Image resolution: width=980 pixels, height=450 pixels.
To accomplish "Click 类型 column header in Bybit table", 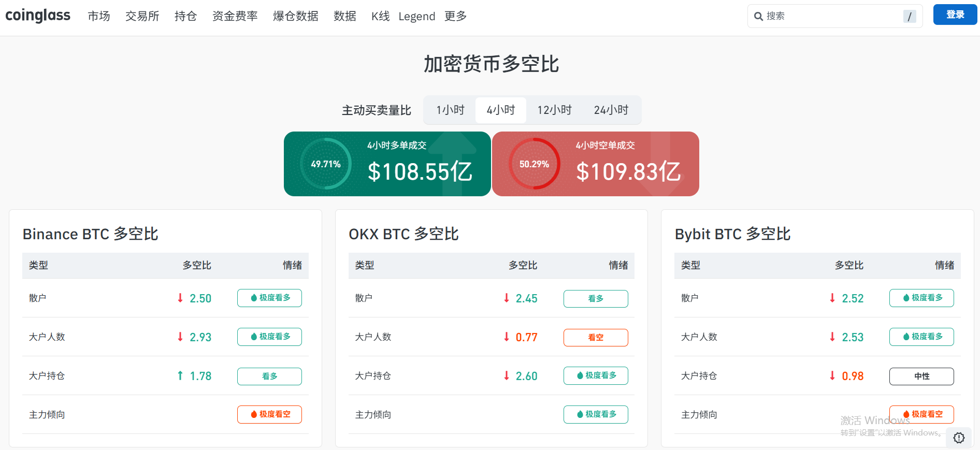I will [x=690, y=265].
